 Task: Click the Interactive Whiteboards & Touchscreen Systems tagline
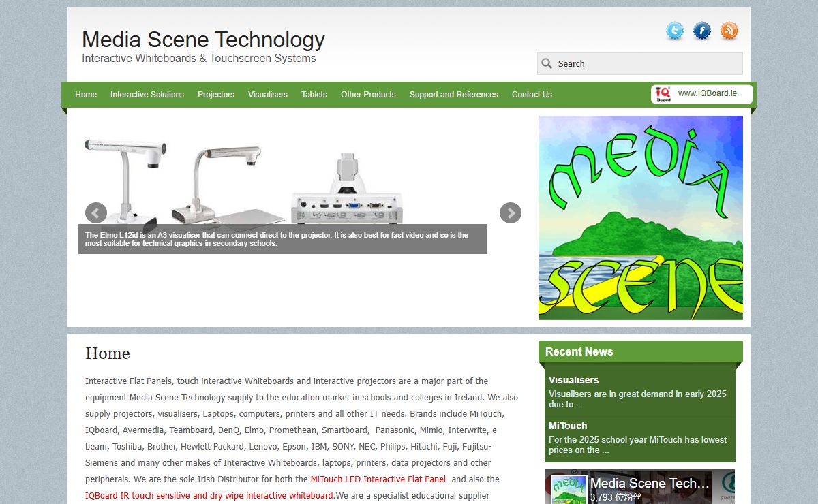point(199,59)
